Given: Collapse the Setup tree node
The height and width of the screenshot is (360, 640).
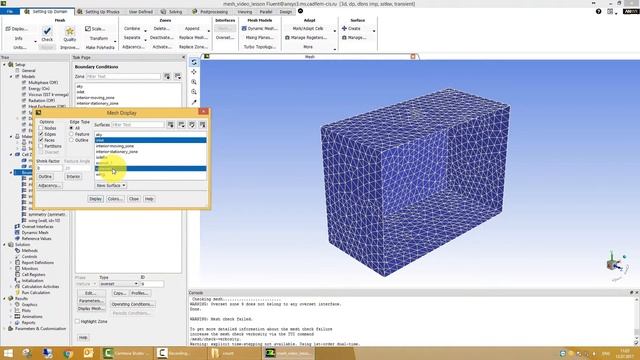Looking at the screenshot, I should (x=4, y=64).
